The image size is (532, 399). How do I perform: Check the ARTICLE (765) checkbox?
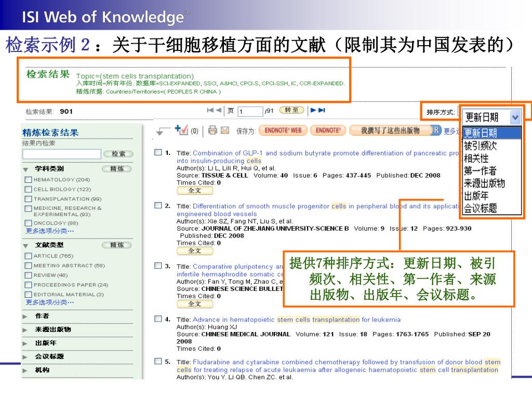click(28, 256)
